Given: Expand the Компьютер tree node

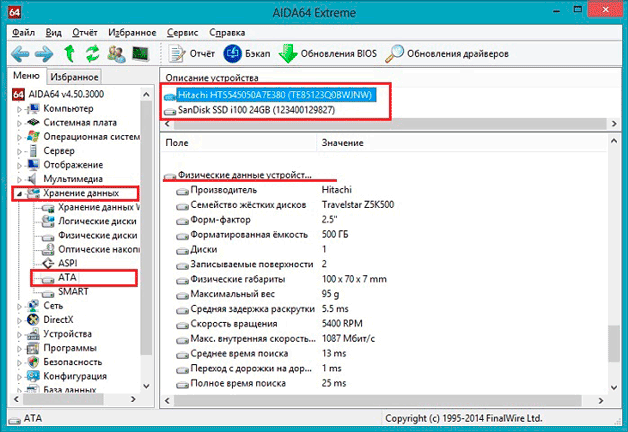Looking at the screenshot, I should click(x=19, y=109).
